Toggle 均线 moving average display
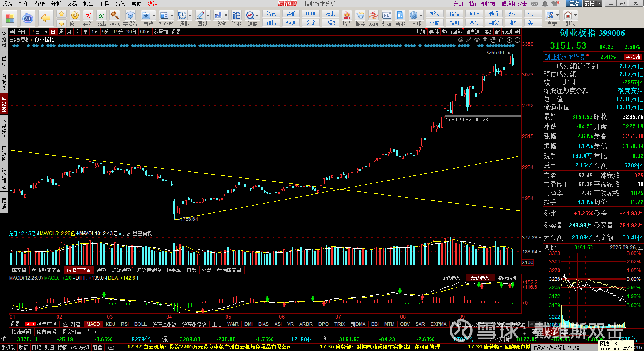 pos(487,32)
